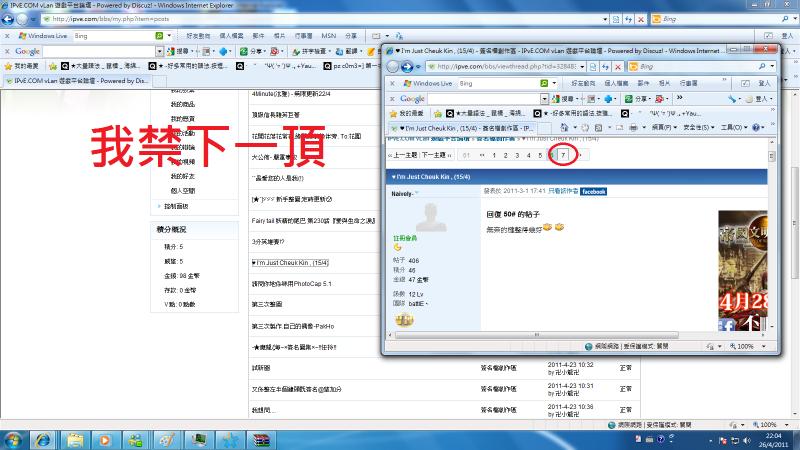Click 我的好友 in left sidebar
Screen dimensions: 800x450
pyautogui.click(x=182, y=176)
